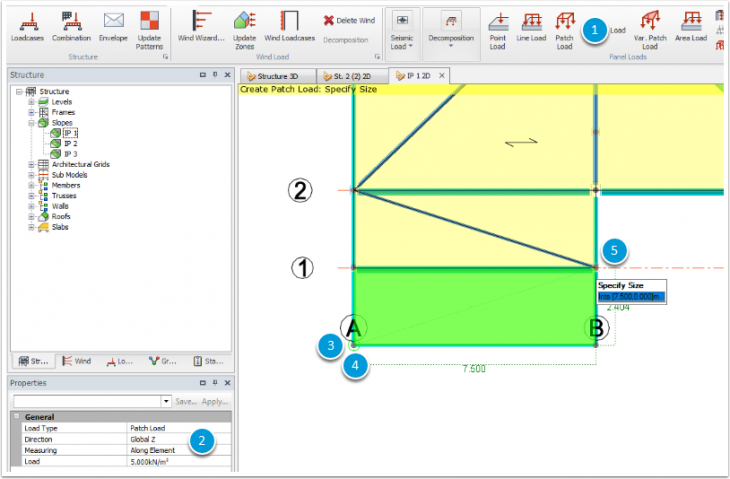Collapse the General properties section

coord(16,417)
